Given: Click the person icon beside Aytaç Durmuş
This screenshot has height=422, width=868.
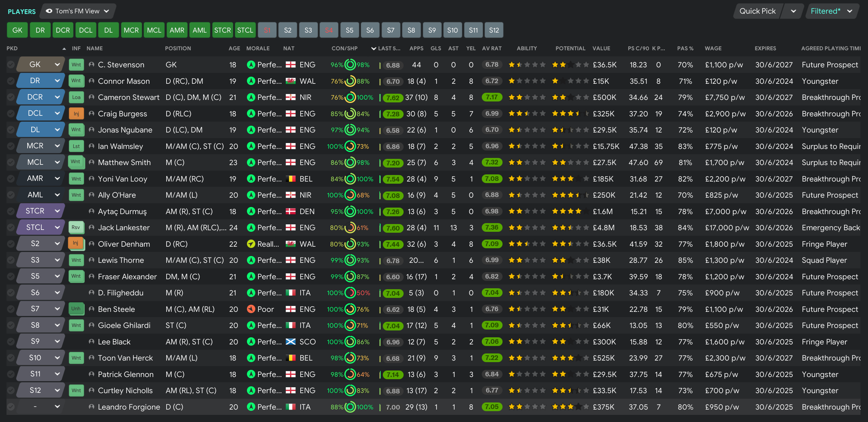Looking at the screenshot, I should [91, 211].
